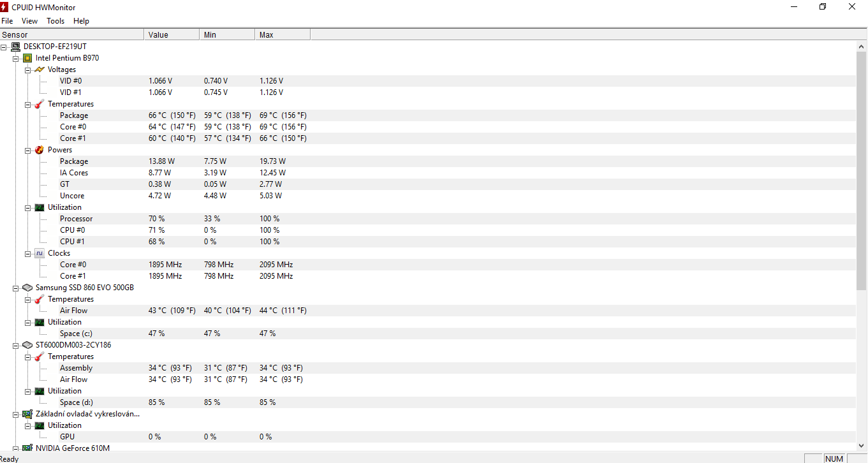Image resolution: width=868 pixels, height=463 pixels.
Task: Click the NVIDIA GeForce 610M card icon
Action: tap(27, 448)
